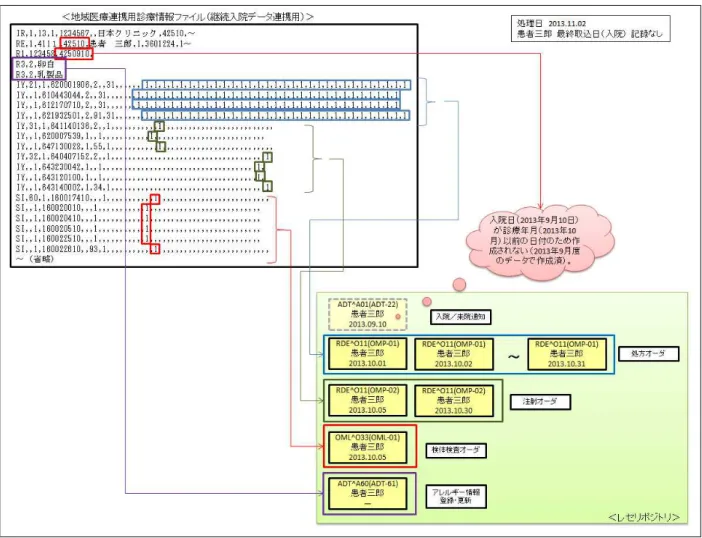The width and height of the screenshot is (702, 538).
Task: Click the アレルギー情報 登録・更新 label
Action: pyautogui.click(x=456, y=496)
